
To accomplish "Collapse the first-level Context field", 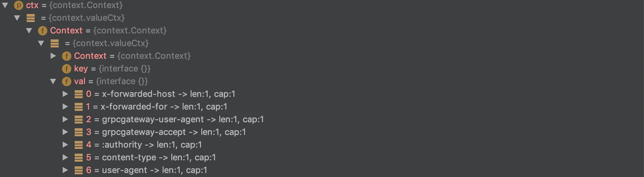I will (x=29, y=31).
